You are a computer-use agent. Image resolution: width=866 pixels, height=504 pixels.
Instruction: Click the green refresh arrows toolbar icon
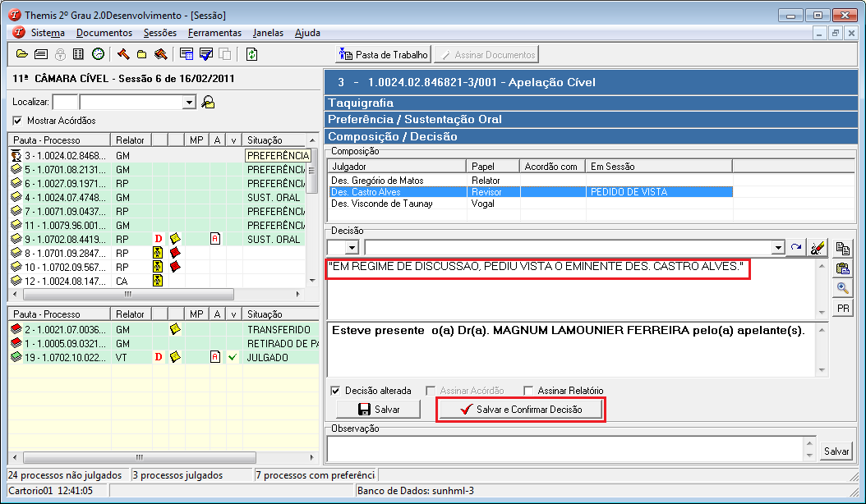[x=252, y=54]
